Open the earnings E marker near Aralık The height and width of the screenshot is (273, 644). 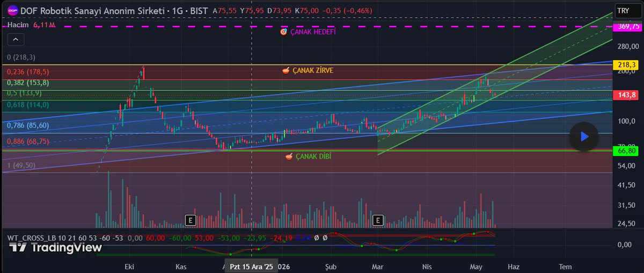pyautogui.click(x=190, y=220)
